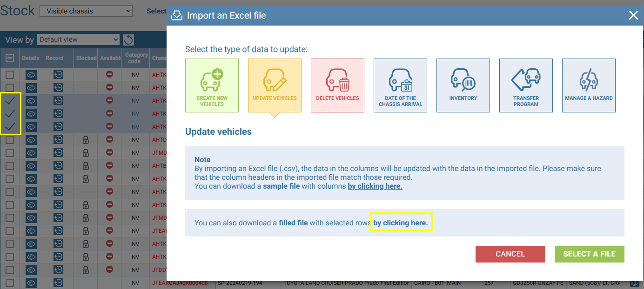Choose the Create New Vehicles tile
This screenshot has width=644, height=289.
click(212, 85)
